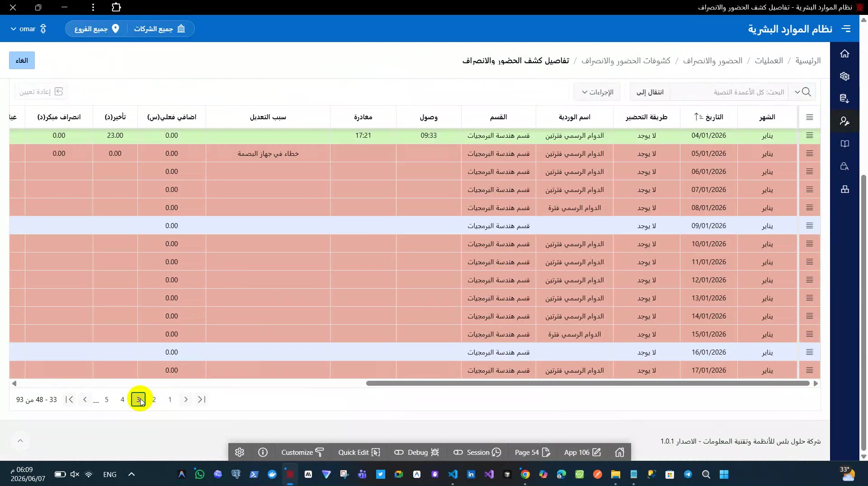Go to page 4
Viewport: 868px width, 486px height.
coord(123,399)
